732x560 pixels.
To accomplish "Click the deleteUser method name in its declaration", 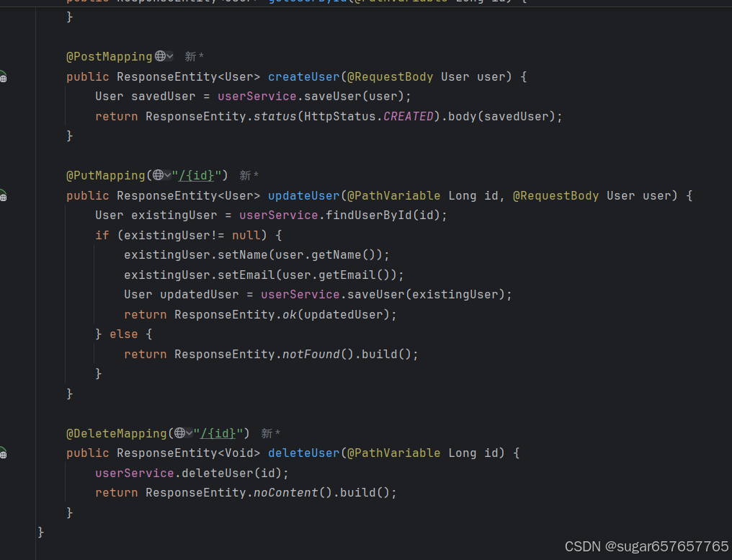I will click(x=304, y=453).
